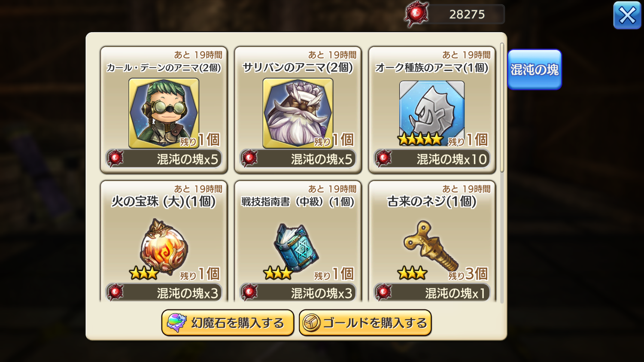Buy サリバン anima for 混沌の塊x5
The image size is (644, 362).
(x=298, y=159)
